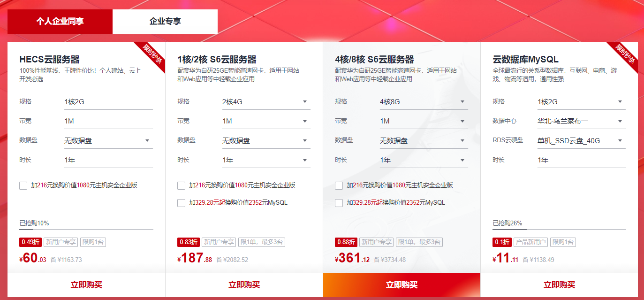Viewport: 644px width, 300px height.
Task: Click 限1单，最多3台 tag in 1核/2核 card
Action: pos(262,242)
